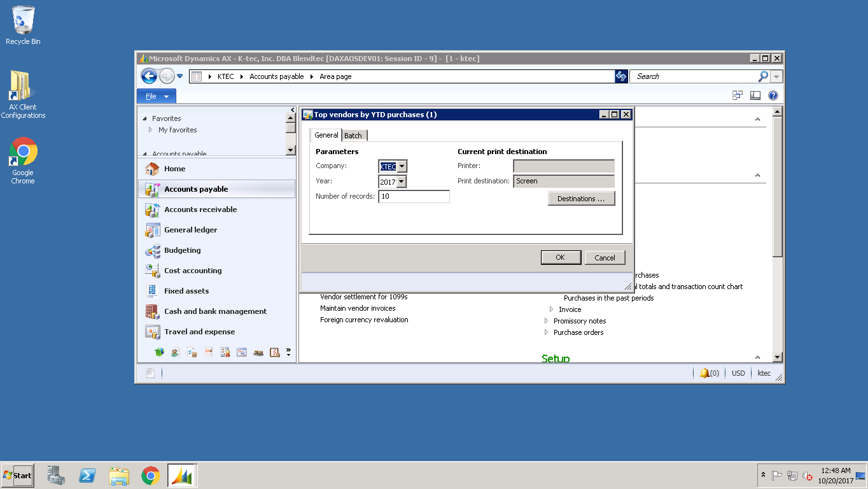Click the View layout icon
Image resolution: width=868 pixels, height=489 pixels.
(x=755, y=96)
